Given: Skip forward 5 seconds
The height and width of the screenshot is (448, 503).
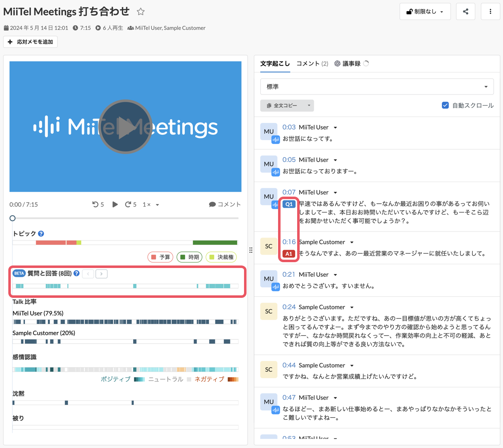Looking at the screenshot, I should pos(131,205).
